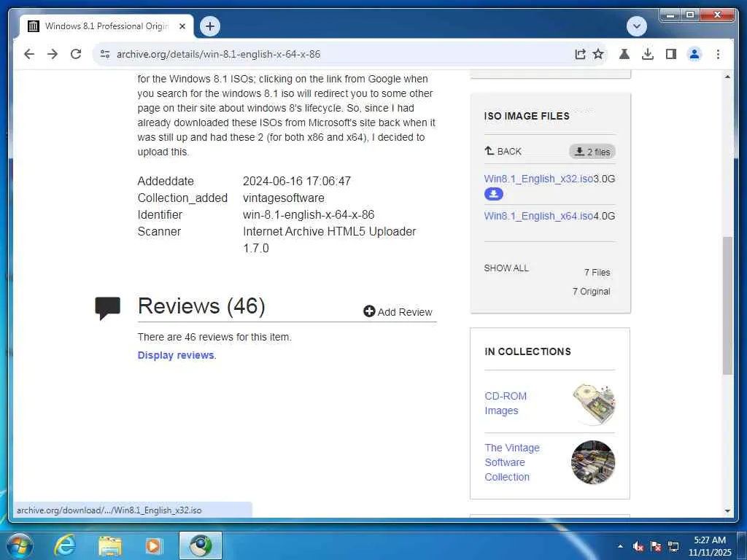This screenshot has width=747, height=560.
Task: Show hidden tray icons arrow
Action: [620, 546]
